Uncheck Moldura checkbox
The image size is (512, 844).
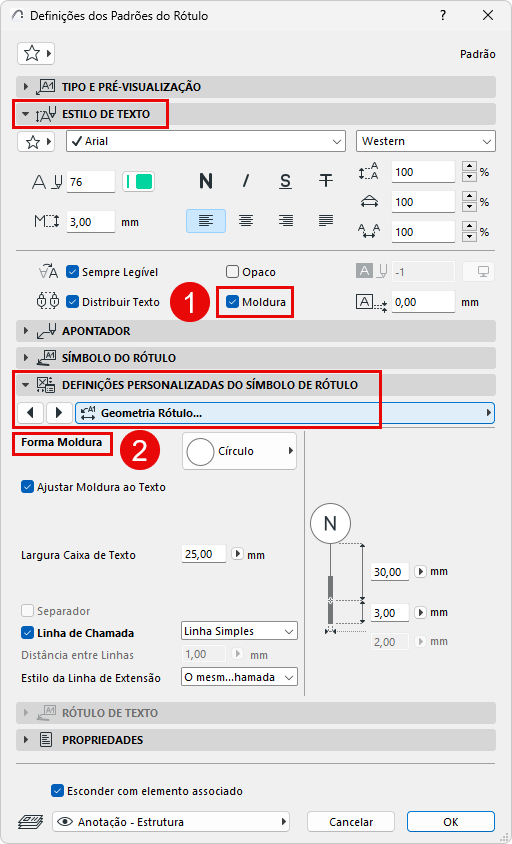(x=232, y=302)
